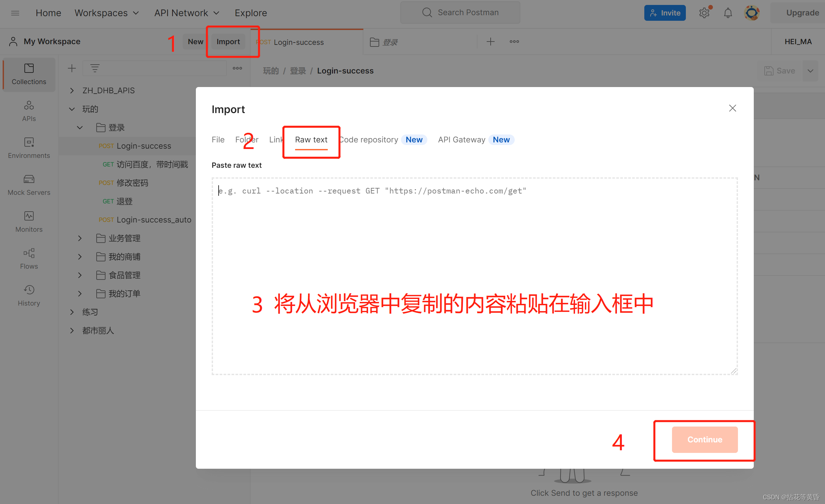Focus the Search Postman field
This screenshot has width=825, height=504.
[x=460, y=13]
